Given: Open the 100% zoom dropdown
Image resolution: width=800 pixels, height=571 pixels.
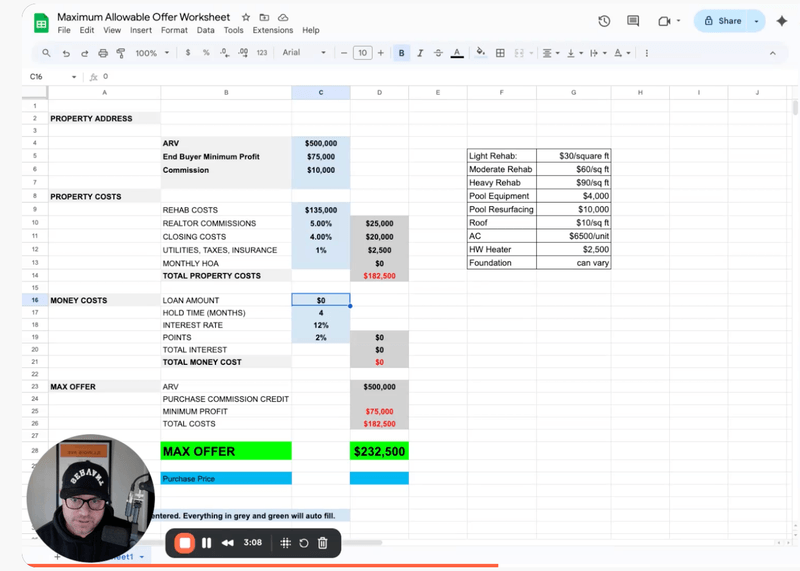Looking at the screenshot, I should pyautogui.click(x=151, y=53).
